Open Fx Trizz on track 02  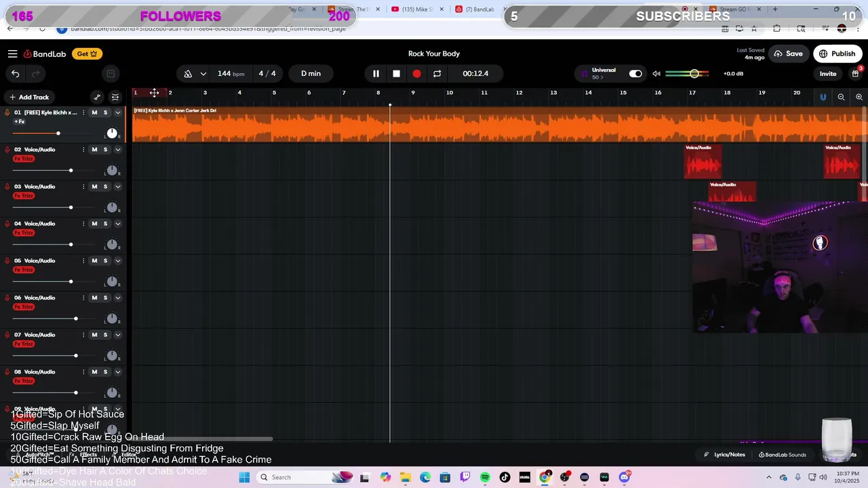[24, 159]
